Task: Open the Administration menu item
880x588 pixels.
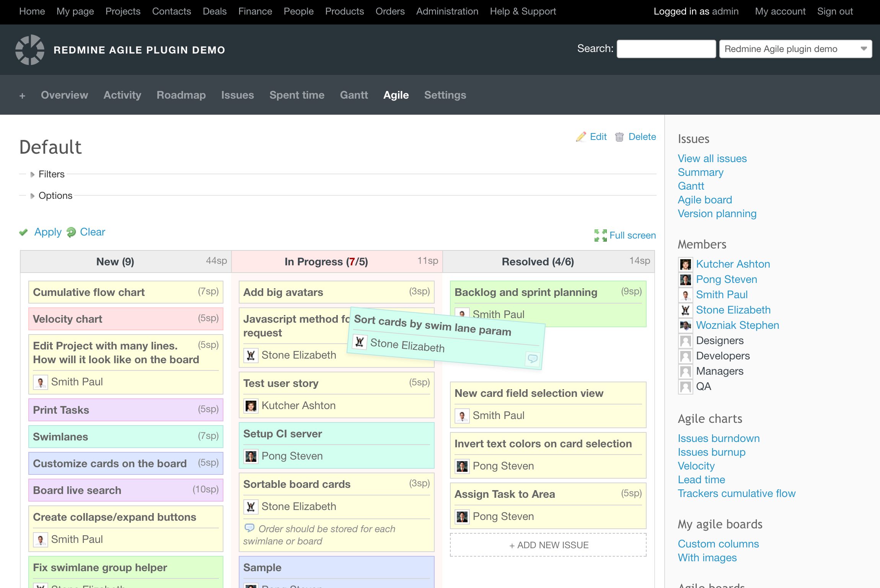Action: [x=447, y=11]
